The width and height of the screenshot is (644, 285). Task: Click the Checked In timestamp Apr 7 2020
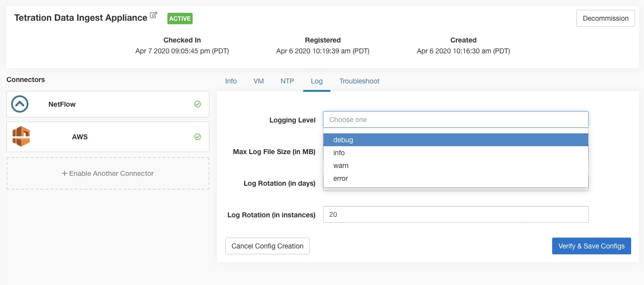(182, 51)
